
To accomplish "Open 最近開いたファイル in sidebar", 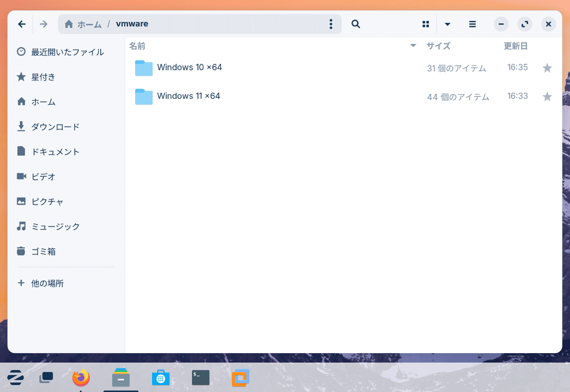I will 66,52.
